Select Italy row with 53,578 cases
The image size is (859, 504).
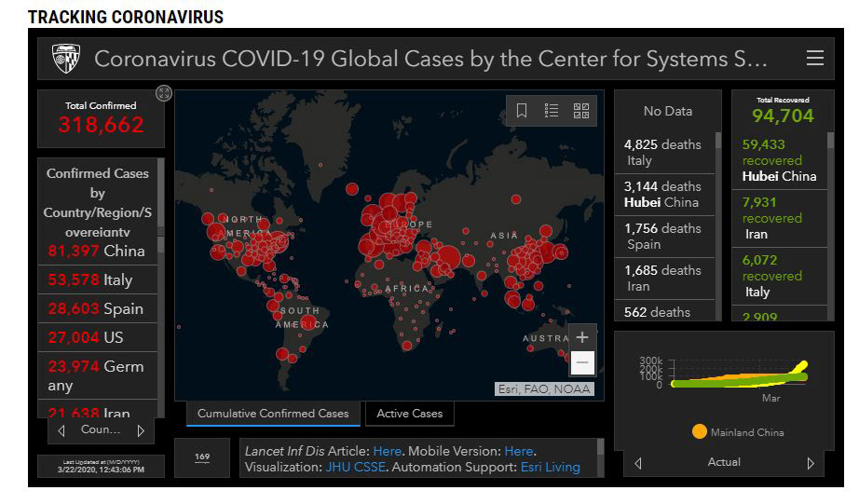coord(97,279)
